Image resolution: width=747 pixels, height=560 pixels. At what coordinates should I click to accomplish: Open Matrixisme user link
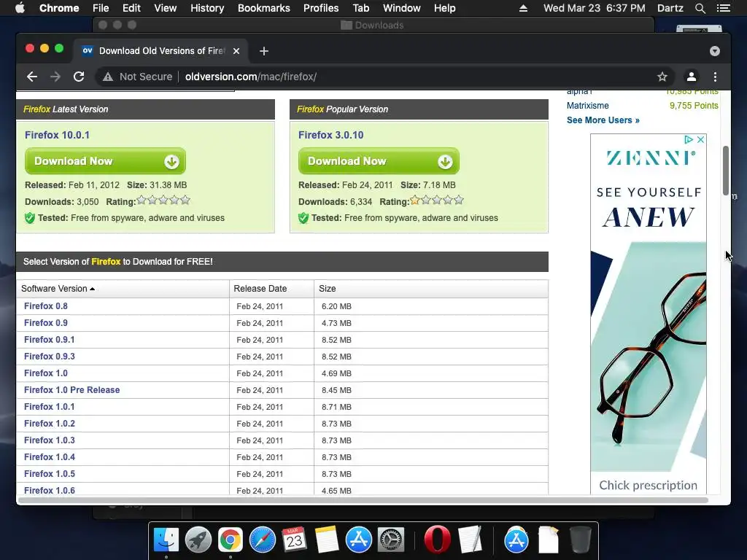[587, 106]
